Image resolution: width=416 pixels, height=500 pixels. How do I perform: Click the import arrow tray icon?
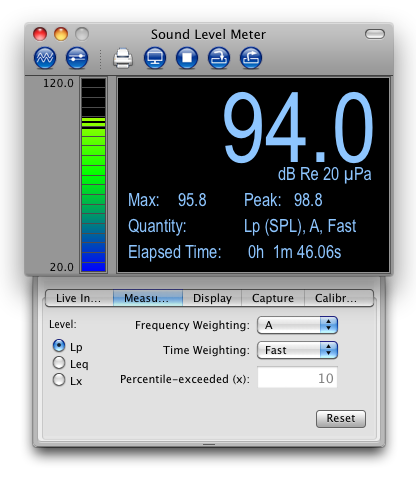pyautogui.click(x=219, y=58)
